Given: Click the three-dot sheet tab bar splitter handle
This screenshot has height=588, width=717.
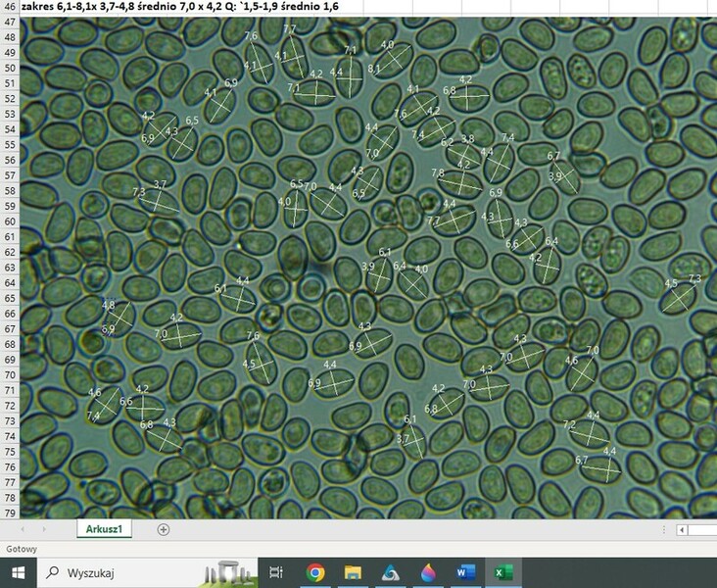Looking at the screenshot, I should pyautogui.click(x=663, y=530).
